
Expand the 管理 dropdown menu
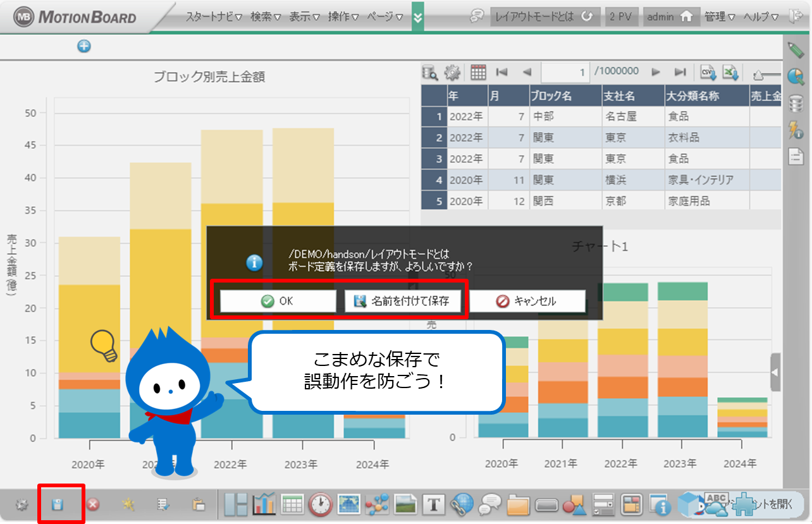pyautogui.click(x=720, y=17)
